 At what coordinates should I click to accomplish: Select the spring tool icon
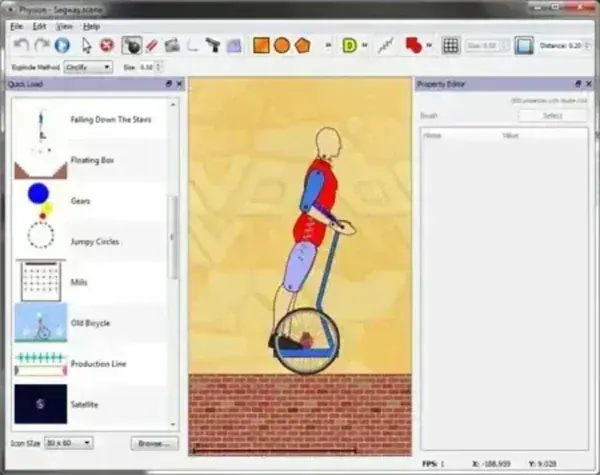coord(386,46)
